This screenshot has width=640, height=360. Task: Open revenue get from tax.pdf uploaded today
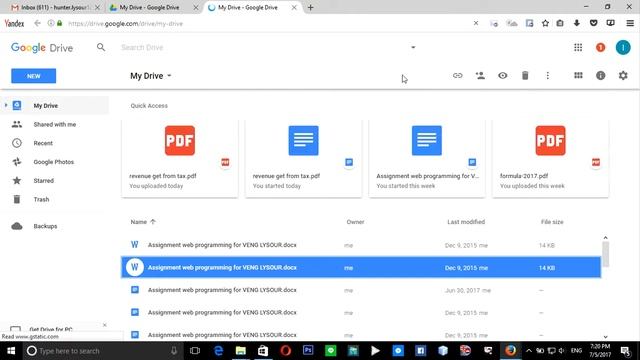tap(180, 158)
